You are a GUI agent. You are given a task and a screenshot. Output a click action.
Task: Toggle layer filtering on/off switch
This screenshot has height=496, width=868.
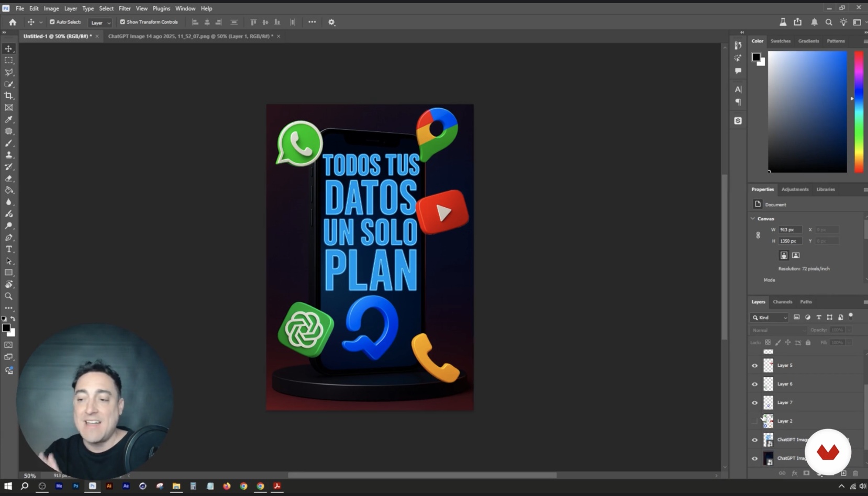point(851,316)
